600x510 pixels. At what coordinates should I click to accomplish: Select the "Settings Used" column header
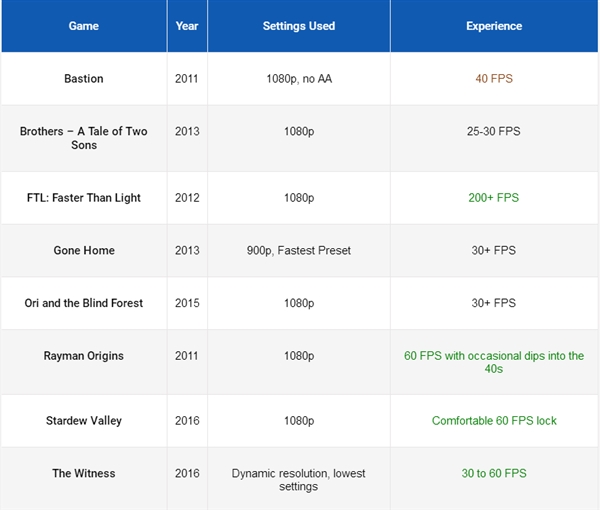[x=299, y=26]
